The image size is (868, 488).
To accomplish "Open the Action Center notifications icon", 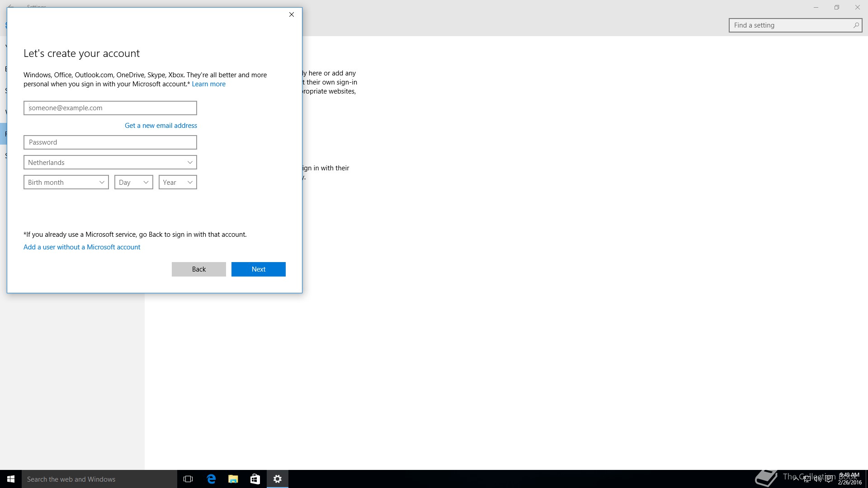I will [x=829, y=479].
